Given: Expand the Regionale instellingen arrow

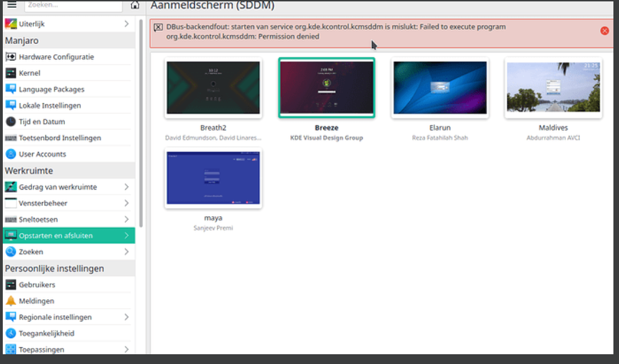Looking at the screenshot, I should click(126, 317).
